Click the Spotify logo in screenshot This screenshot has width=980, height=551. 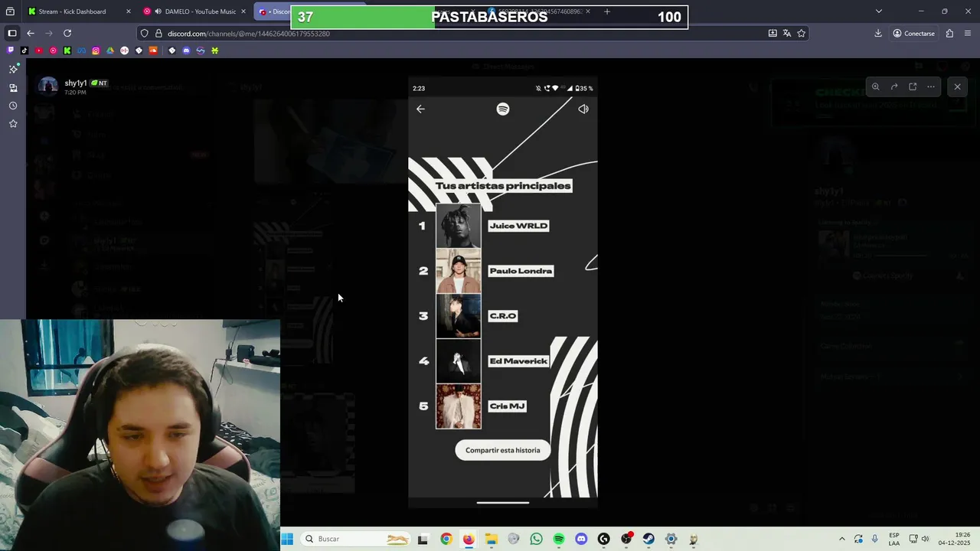[x=503, y=109]
